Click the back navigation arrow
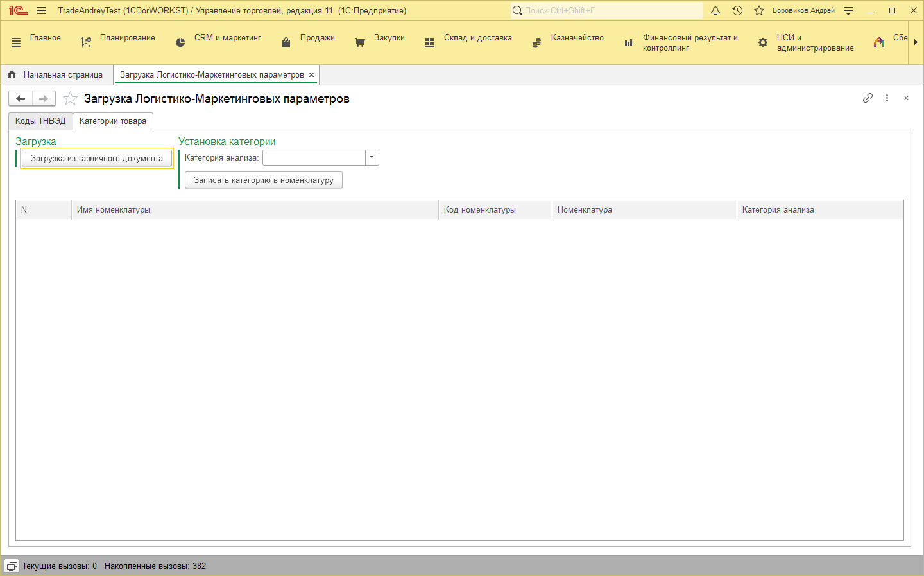The image size is (924, 576). point(21,99)
